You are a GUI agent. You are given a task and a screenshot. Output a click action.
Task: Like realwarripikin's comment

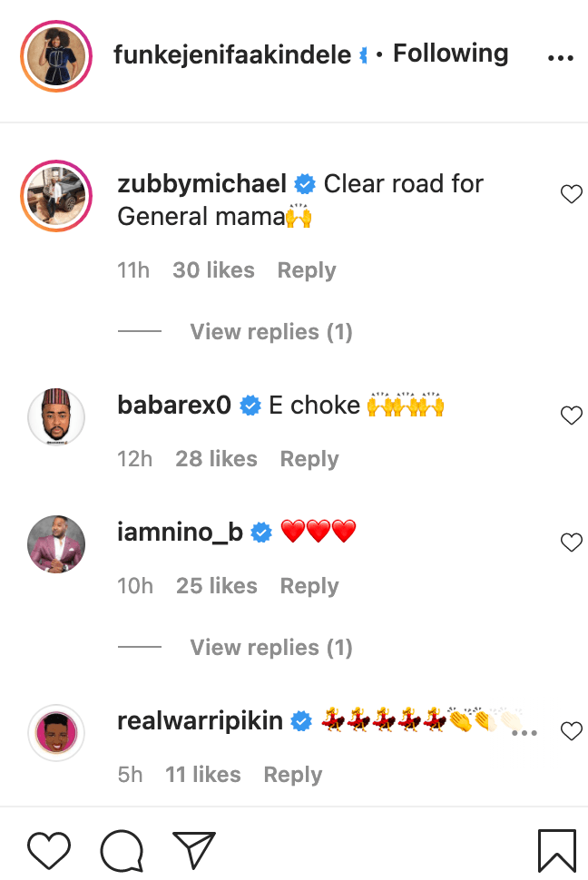(571, 731)
